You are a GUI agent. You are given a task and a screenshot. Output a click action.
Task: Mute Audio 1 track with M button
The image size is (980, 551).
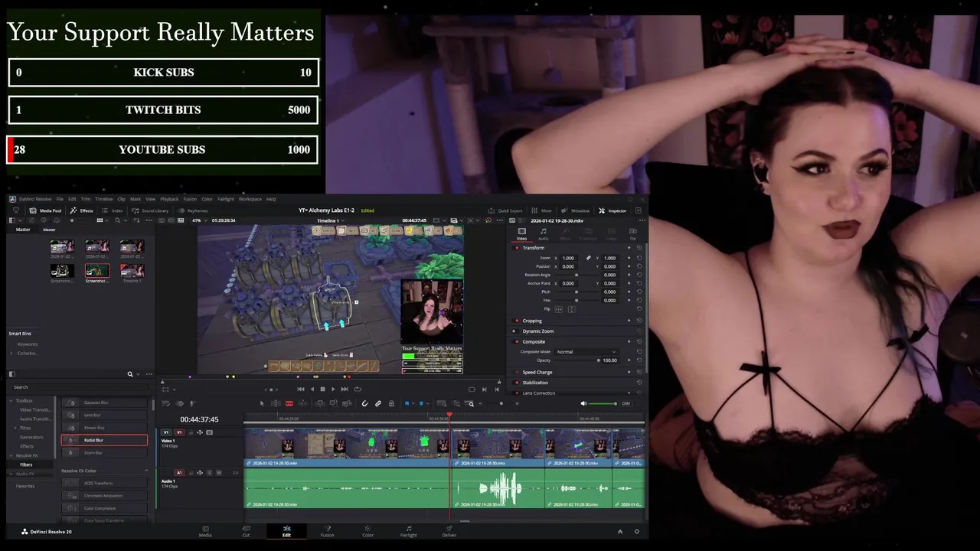(x=219, y=472)
